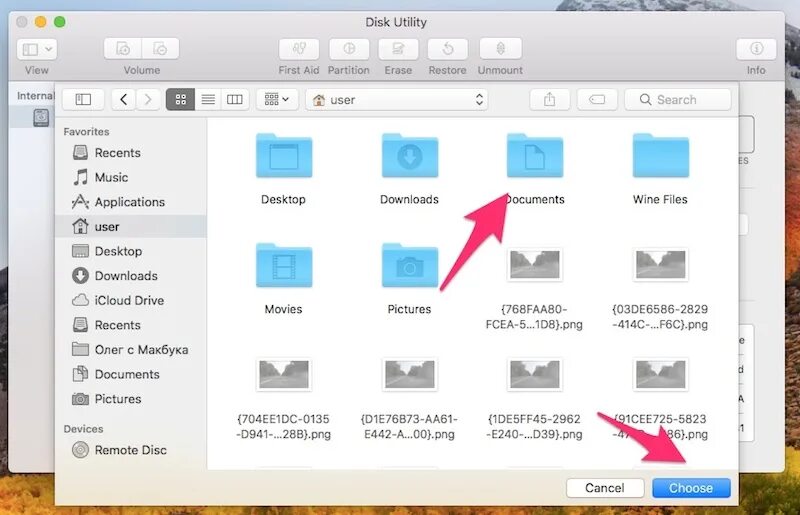Select the {1DE5FF45-2962-E240-...D39}.png thumbnail
Screen dimensions: 800x515
535,374
